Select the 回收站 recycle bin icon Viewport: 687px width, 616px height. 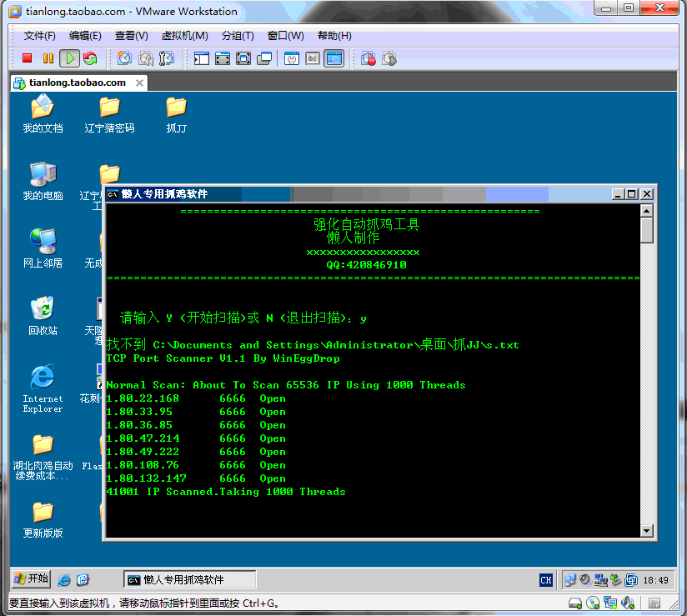(43, 316)
